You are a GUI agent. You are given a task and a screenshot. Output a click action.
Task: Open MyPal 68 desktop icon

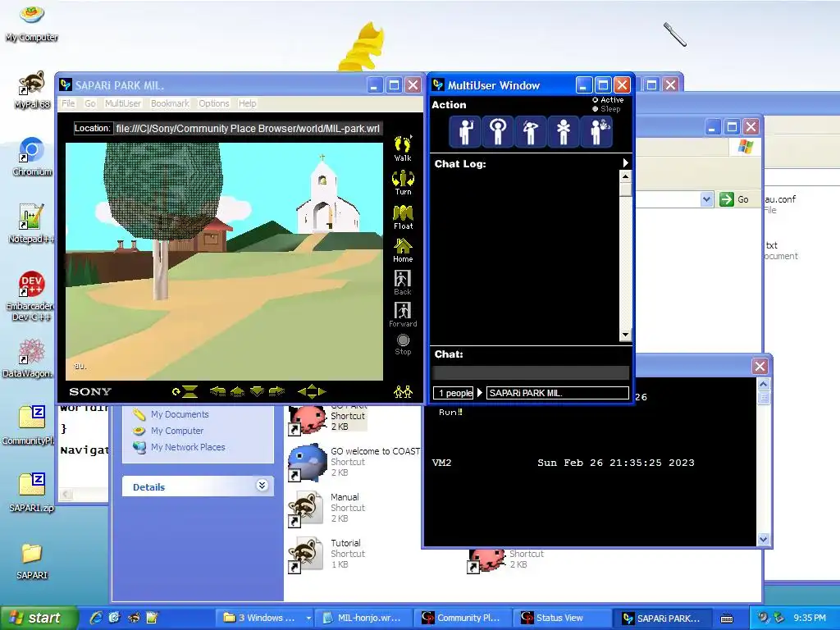click(32, 90)
